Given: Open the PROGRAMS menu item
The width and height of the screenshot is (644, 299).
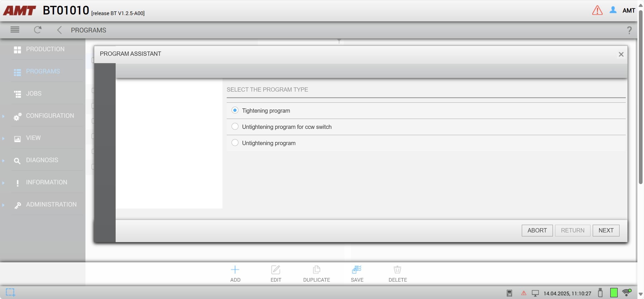Looking at the screenshot, I should point(43,71).
